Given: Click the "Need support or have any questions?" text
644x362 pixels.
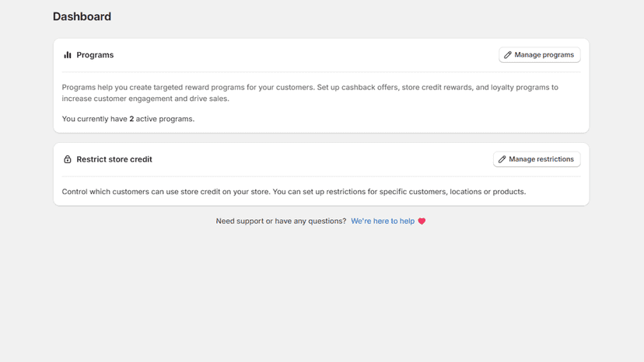Looking at the screenshot, I should click(x=281, y=221).
